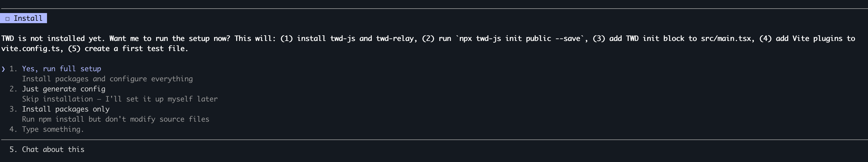Click the number 1 list marker
The image size is (868, 162).
(x=13, y=69)
